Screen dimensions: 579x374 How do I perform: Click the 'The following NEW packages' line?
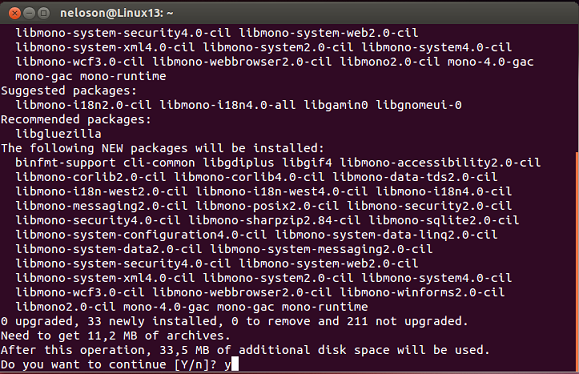(x=162, y=148)
